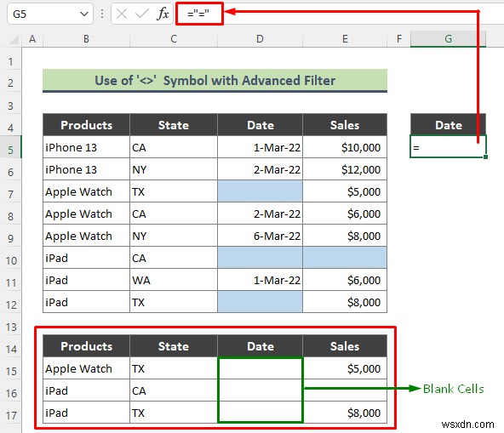This screenshot has width=504, height=433.
Task: Click the Enter checkmark icon in formula bar
Action: click(141, 14)
